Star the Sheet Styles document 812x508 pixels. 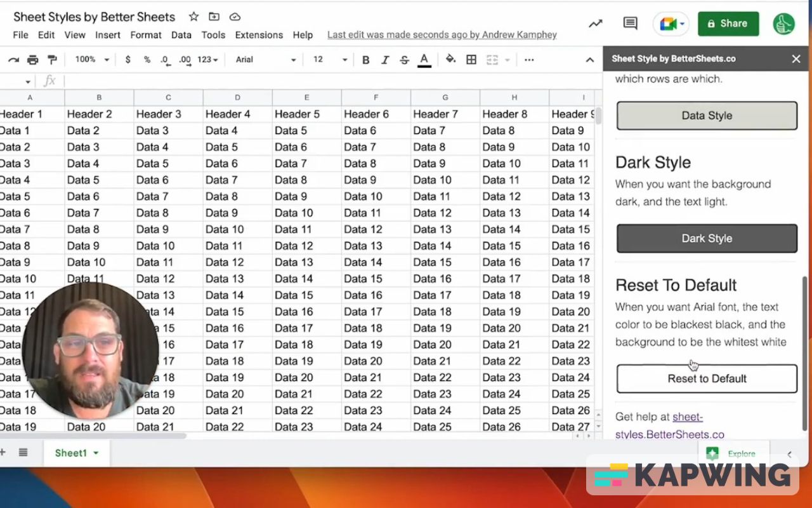click(x=193, y=17)
